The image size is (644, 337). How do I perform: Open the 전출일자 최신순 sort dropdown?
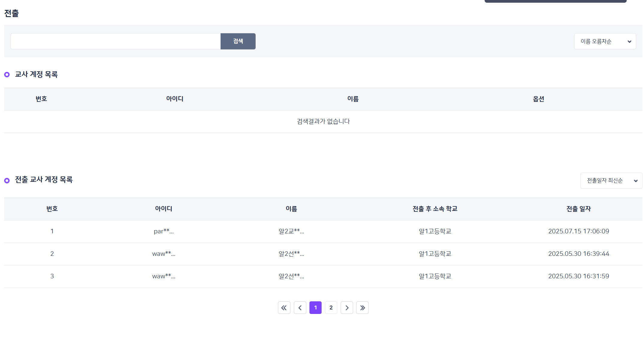[x=611, y=181]
